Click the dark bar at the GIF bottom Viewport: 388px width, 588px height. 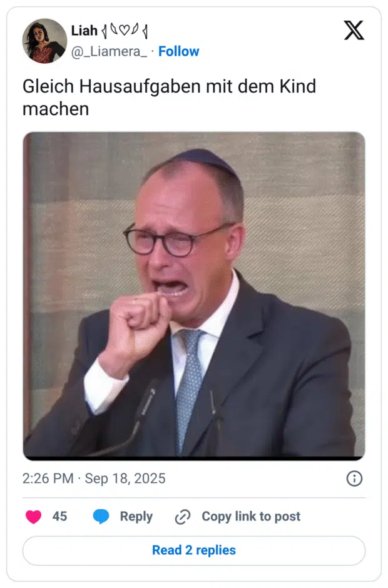[194, 459]
